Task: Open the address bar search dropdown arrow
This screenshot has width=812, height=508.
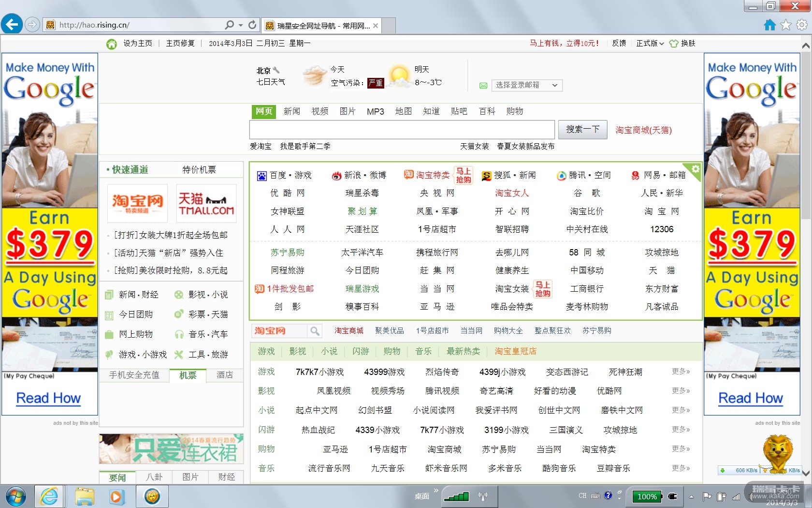Action: click(240, 25)
